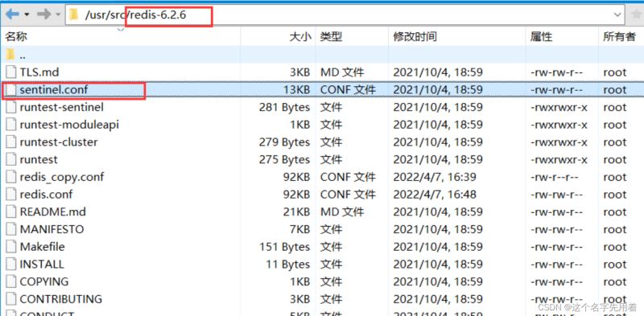Expand the address bar path dropdown
The width and height of the screenshot is (644, 316).
pos(617,15)
